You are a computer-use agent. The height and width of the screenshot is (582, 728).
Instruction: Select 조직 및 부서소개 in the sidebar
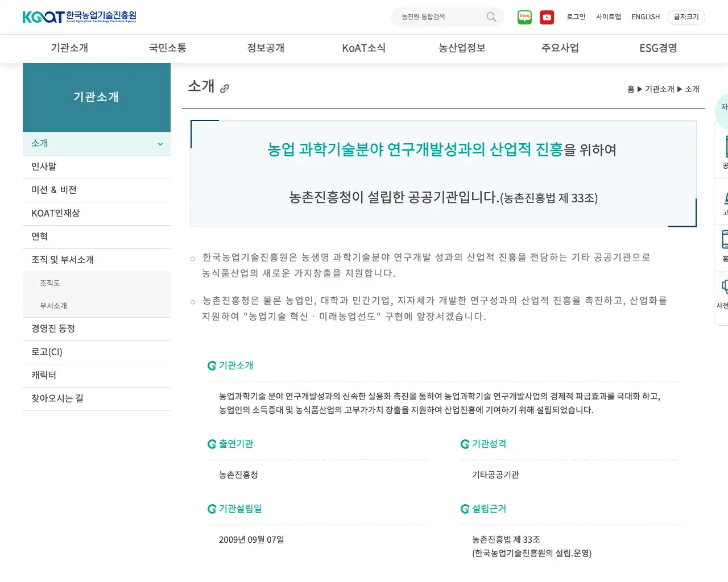click(97, 260)
